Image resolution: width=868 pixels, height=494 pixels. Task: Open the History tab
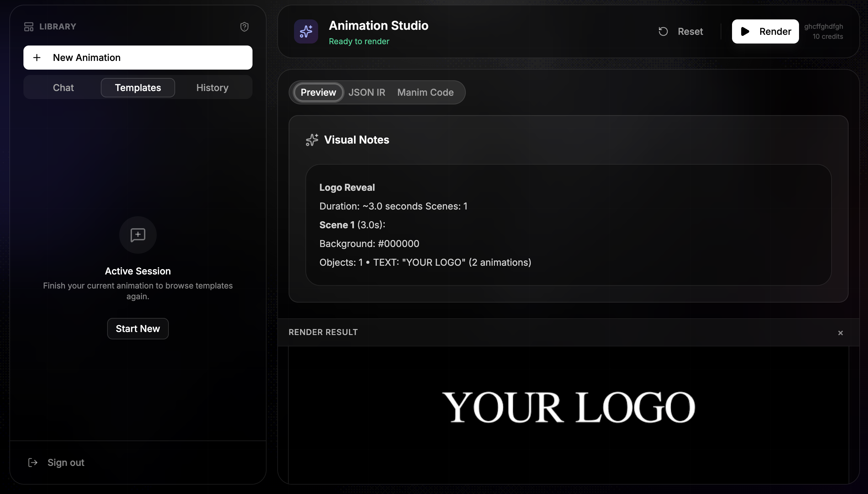click(212, 88)
